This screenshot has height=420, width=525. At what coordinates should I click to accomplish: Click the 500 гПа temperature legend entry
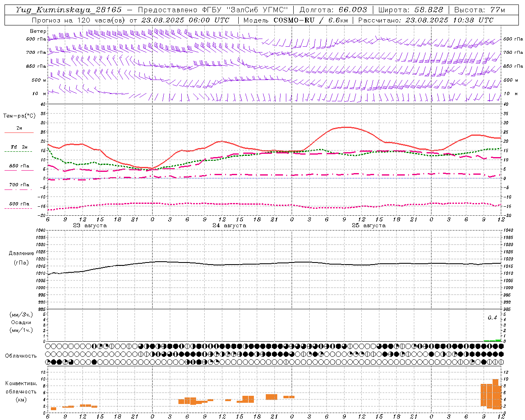[x=19, y=203]
